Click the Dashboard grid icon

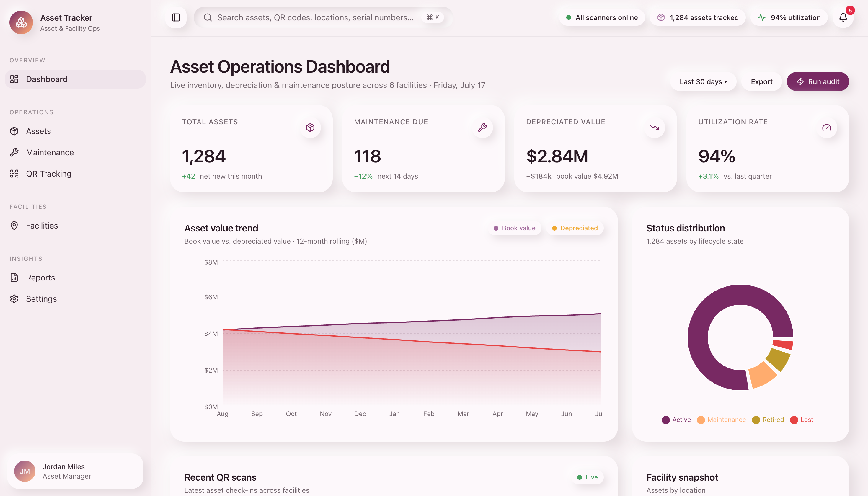14,79
